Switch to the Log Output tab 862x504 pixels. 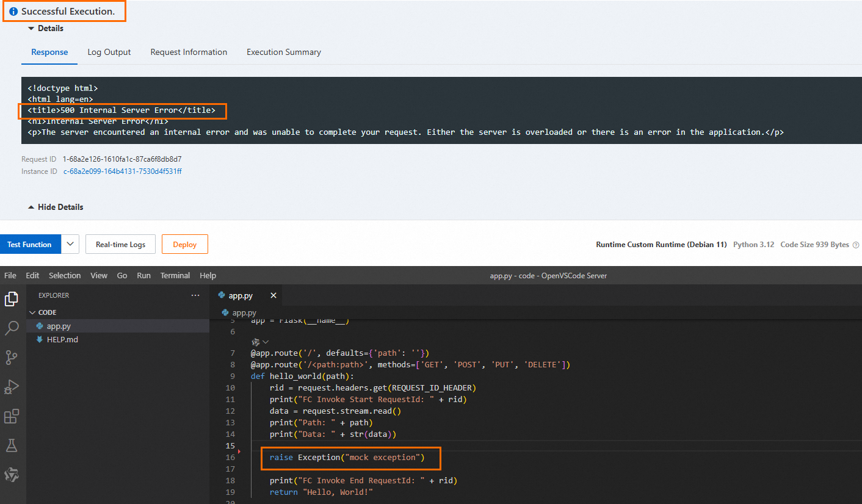pos(109,52)
